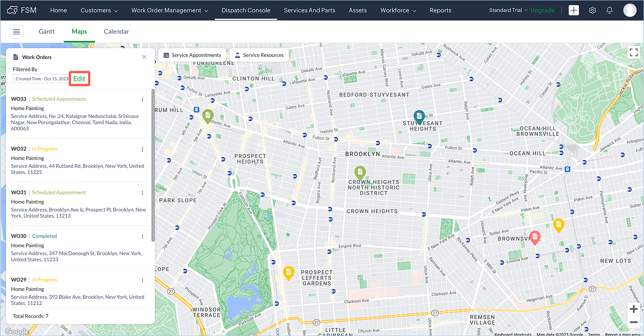Toggle the hamburger sidebar menu
This screenshot has height=336, width=644.
[x=16, y=32]
